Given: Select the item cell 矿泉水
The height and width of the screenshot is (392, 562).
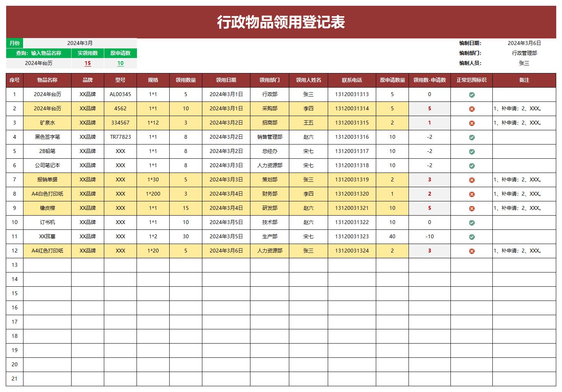Looking at the screenshot, I should (x=47, y=123).
